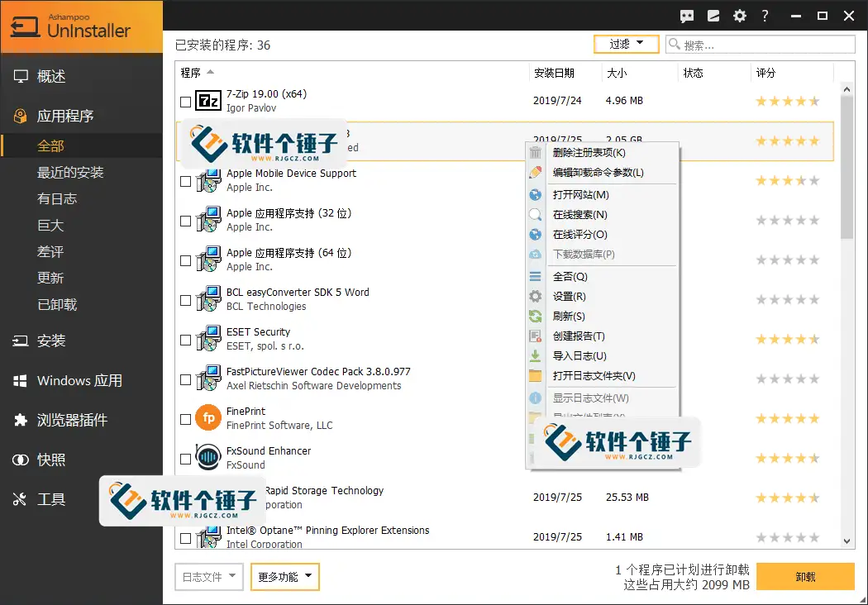This screenshot has height=605, width=868.
Task: Click list icon beside 全否(Q)
Action: [536, 276]
